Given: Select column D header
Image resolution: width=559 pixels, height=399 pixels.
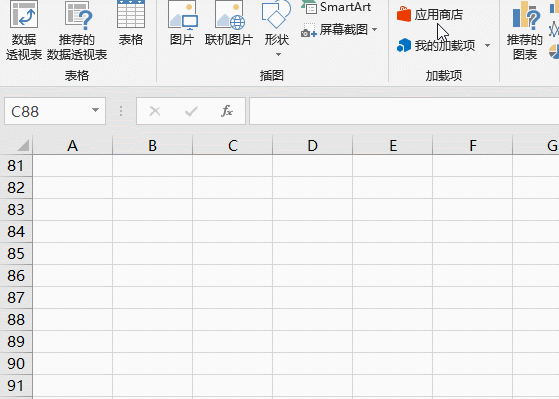Looking at the screenshot, I should pyautogui.click(x=312, y=145).
